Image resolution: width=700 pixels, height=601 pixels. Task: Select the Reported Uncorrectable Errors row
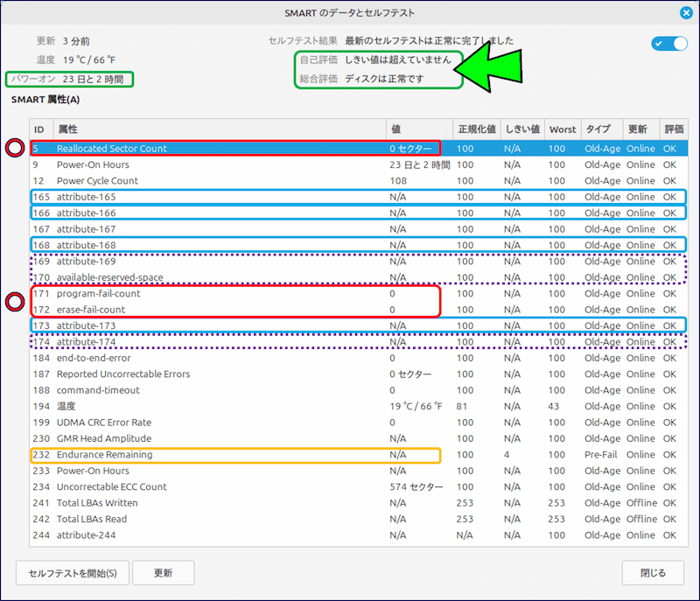pyautogui.click(x=175, y=374)
